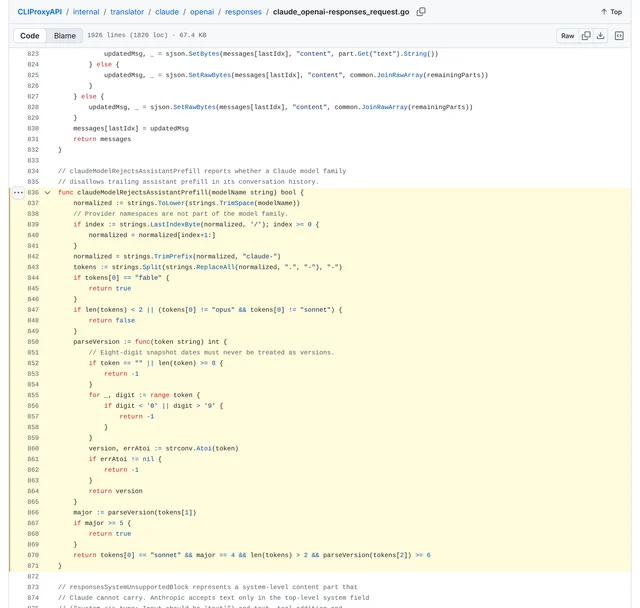The image size is (640, 608).
Task: Click the LastIndexByte symbol on line 839
Action: pos(175,224)
